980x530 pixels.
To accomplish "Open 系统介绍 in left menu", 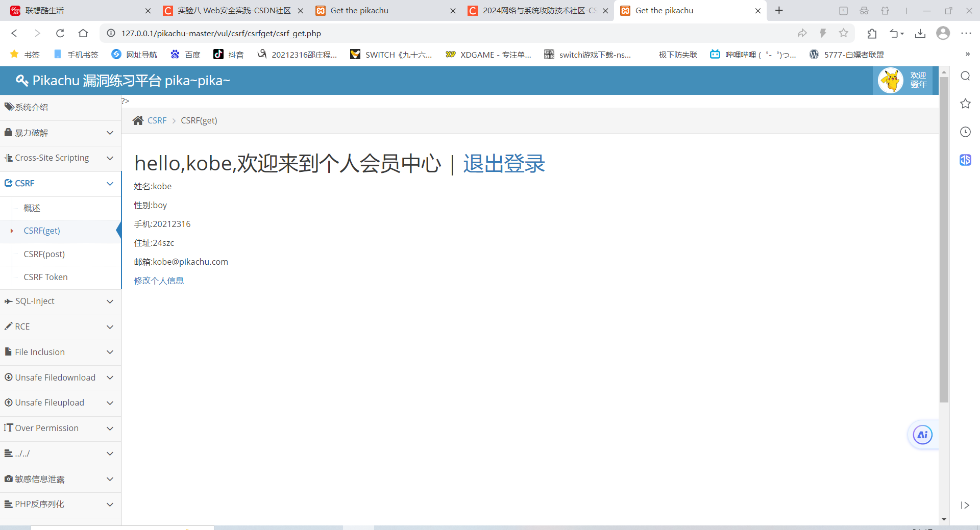I will coord(60,107).
